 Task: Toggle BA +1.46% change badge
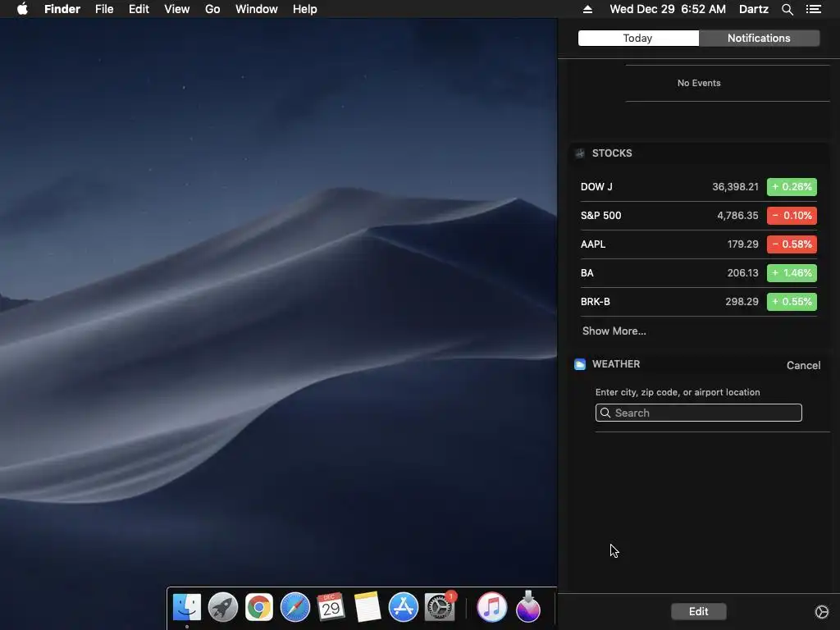(792, 272)
